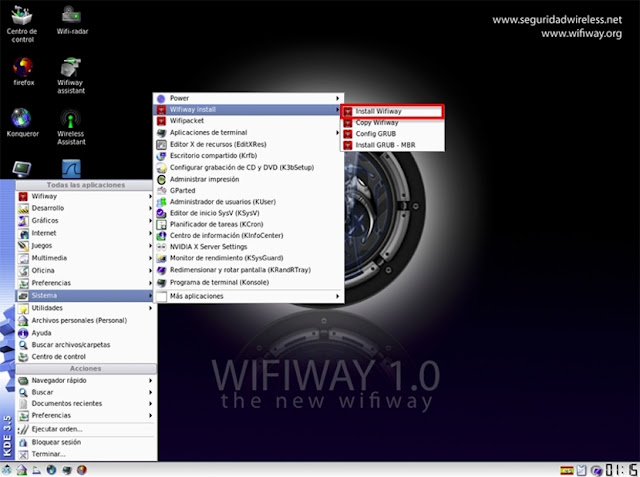Select Install GRUB - MBR entry

click(392, 145)
